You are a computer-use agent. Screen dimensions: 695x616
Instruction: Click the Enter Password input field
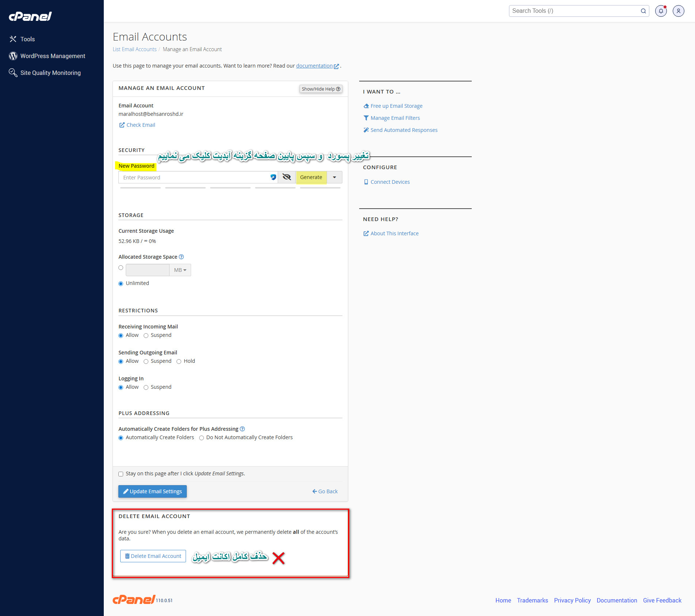190,177
